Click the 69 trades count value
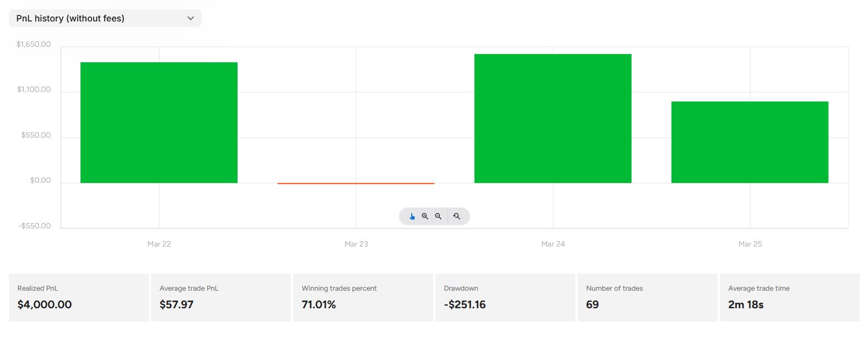 592,304
